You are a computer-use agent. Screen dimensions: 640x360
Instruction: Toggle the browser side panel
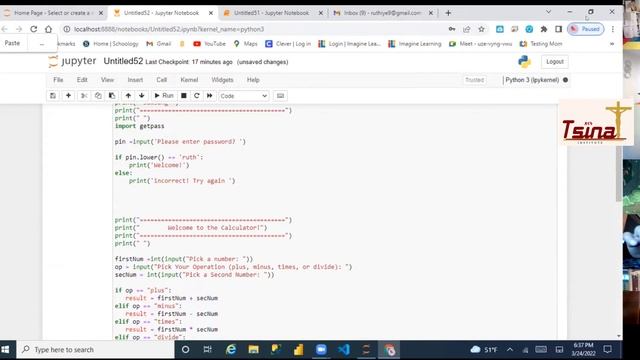click(x=558, y=29)
